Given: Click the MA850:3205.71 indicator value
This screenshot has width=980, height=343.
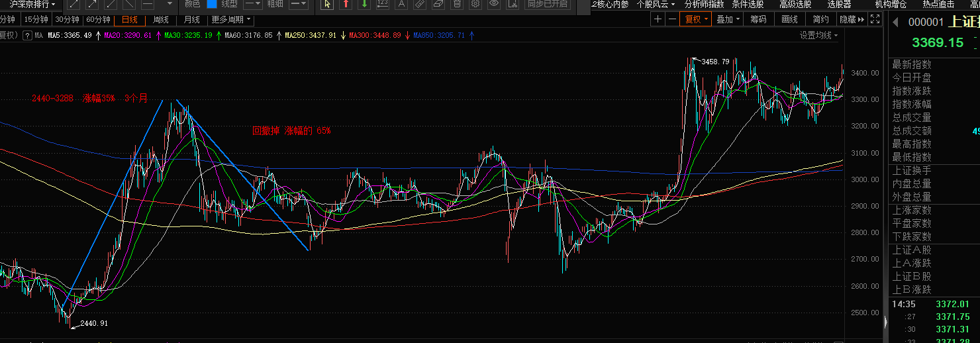Looking at the screenshot, I should tap(439, 35).
